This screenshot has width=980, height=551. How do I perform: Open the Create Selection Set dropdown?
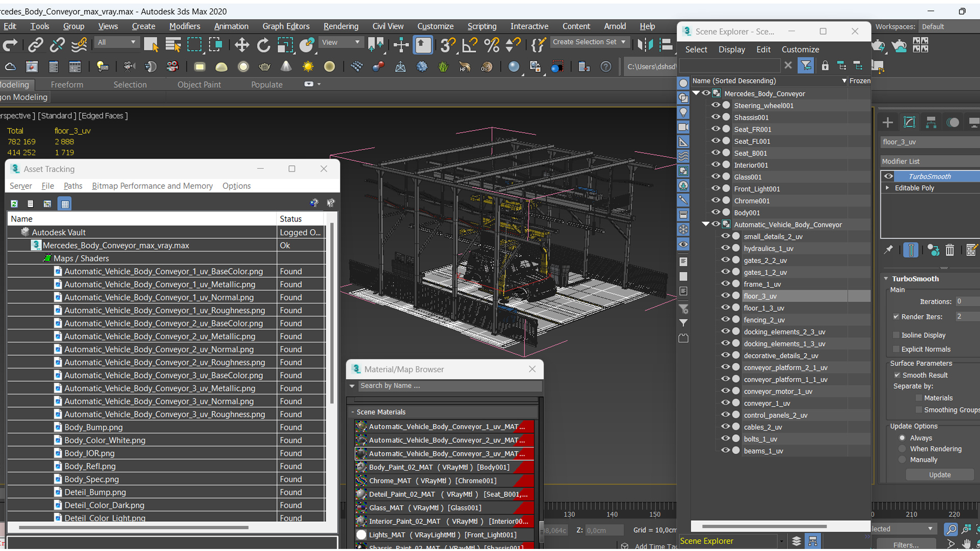point(589,42)
